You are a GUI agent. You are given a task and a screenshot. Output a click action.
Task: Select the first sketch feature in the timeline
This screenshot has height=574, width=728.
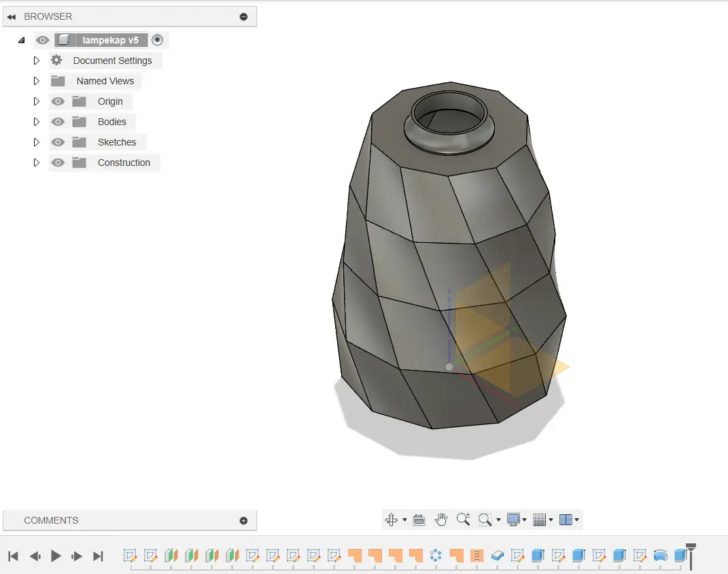[x=130, y=556]
